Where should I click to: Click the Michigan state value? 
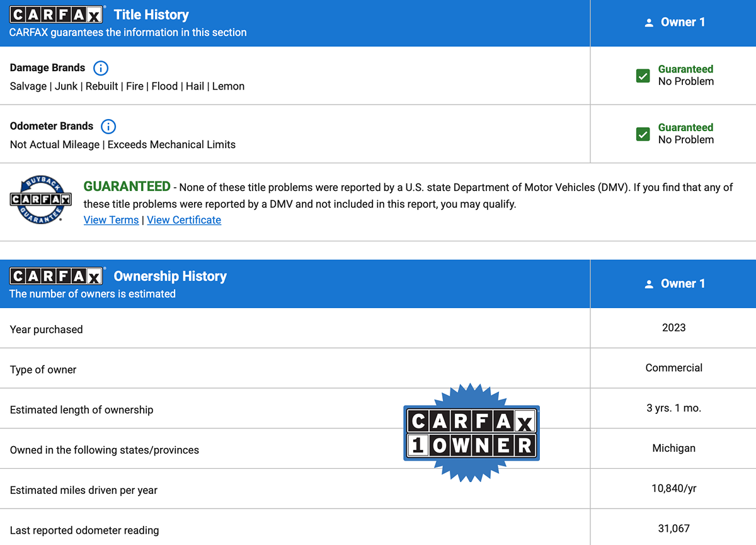pyautogui.click(x=674, y=449)
